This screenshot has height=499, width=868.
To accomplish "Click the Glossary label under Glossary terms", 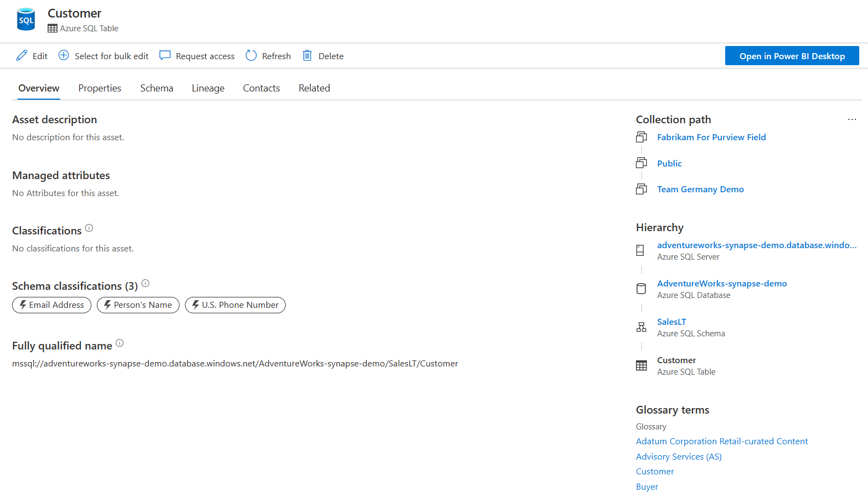I will 651,426.
